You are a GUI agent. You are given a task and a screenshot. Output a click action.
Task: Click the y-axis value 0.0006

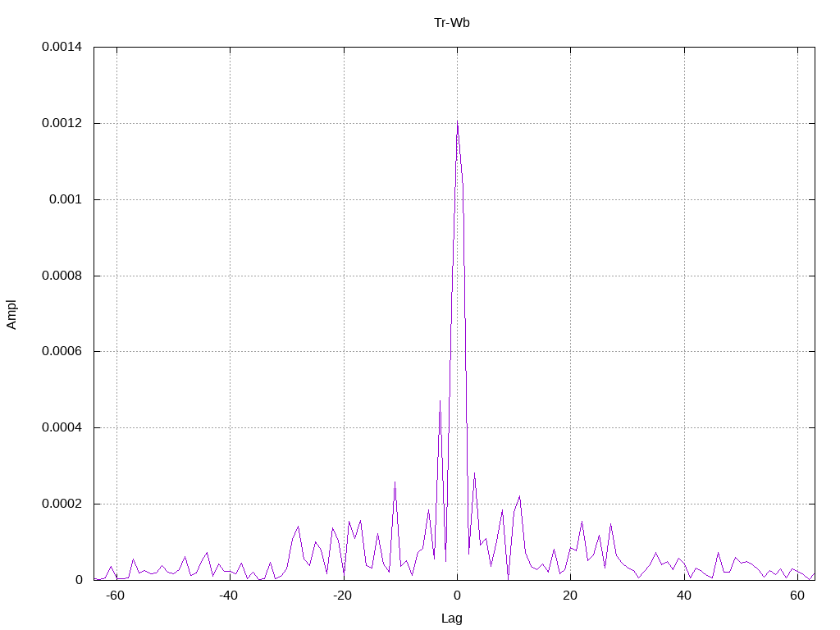click(62, 351)
